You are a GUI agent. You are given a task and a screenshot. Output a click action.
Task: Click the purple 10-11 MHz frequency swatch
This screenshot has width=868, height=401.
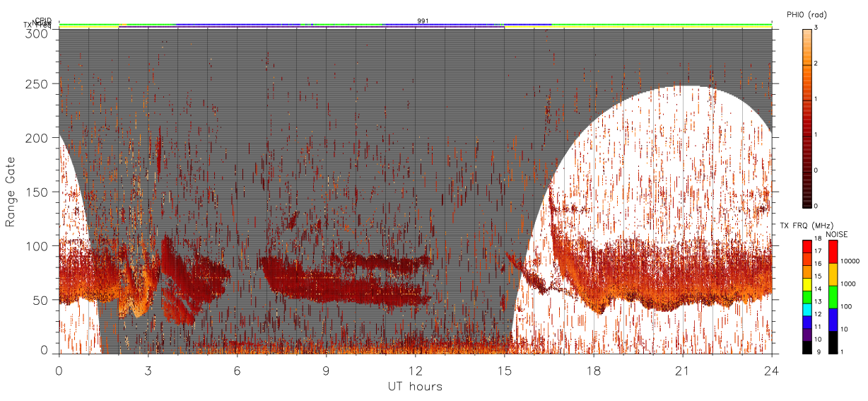(x=807, y=334)
